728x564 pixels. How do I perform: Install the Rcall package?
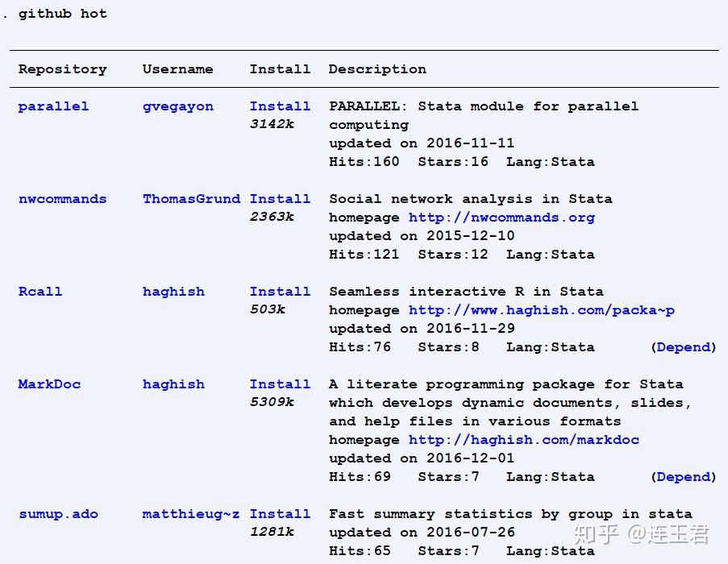coord(280,291)
